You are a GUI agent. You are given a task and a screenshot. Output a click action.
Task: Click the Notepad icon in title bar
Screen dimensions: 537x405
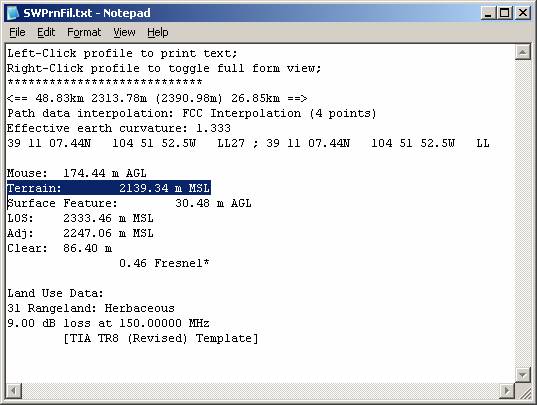[13, 13]
